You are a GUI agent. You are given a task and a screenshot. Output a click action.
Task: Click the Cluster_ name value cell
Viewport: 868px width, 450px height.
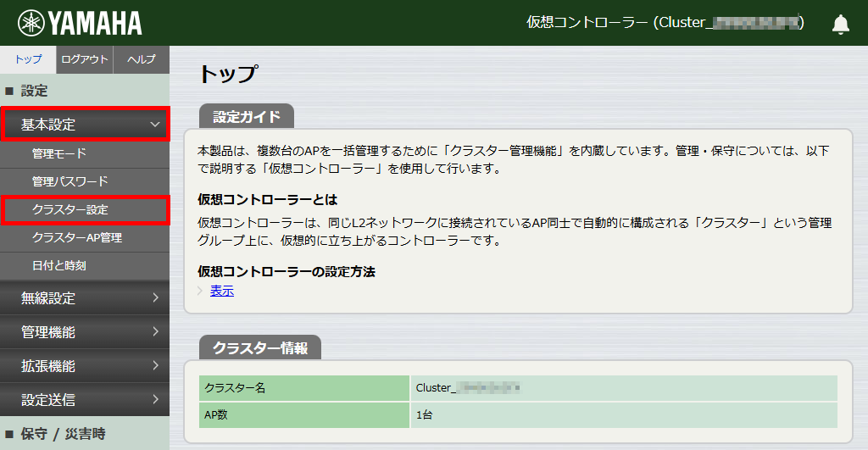click(x=624, y=388)
